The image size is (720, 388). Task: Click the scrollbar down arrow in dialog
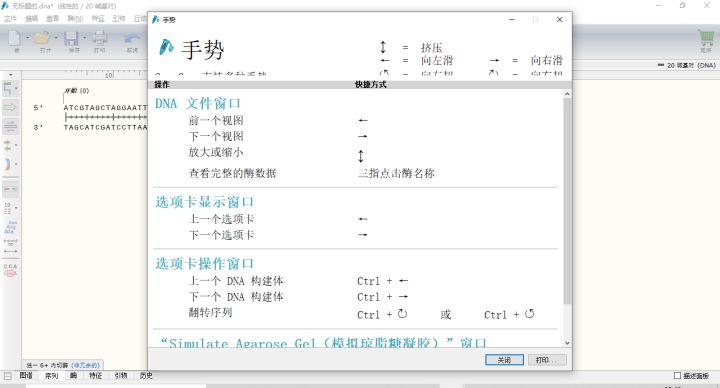[567, 343]
